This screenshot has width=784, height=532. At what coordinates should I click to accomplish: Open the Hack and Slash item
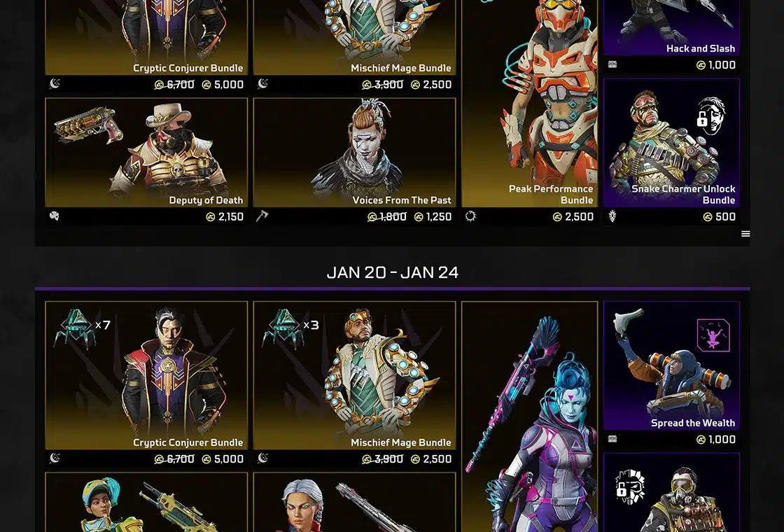coord(671,27)
